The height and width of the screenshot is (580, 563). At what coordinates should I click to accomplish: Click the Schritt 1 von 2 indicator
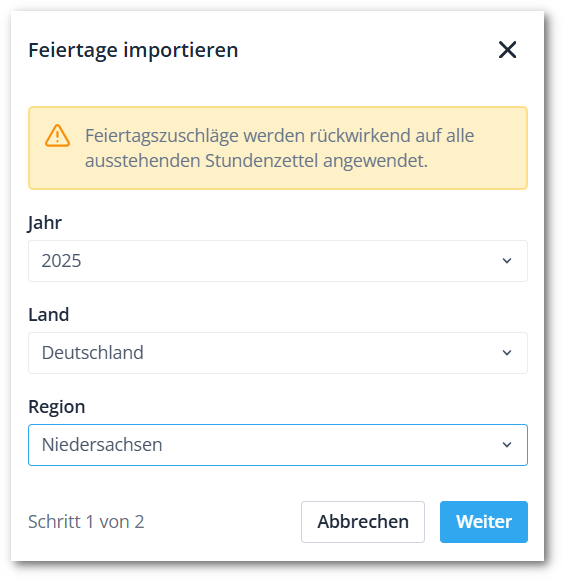86,522
